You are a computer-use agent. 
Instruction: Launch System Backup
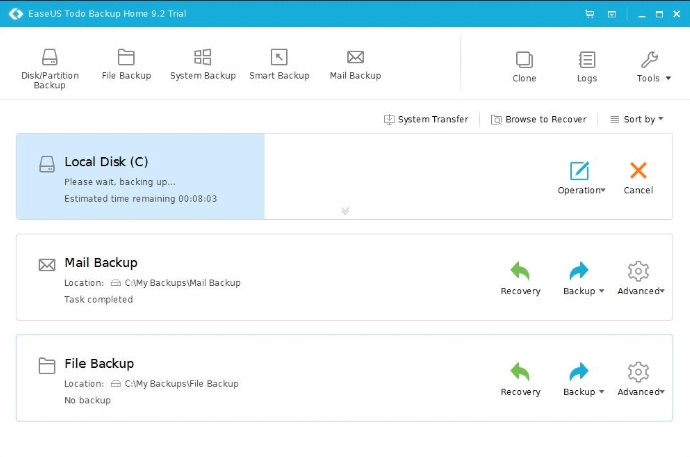pos(203,64)
